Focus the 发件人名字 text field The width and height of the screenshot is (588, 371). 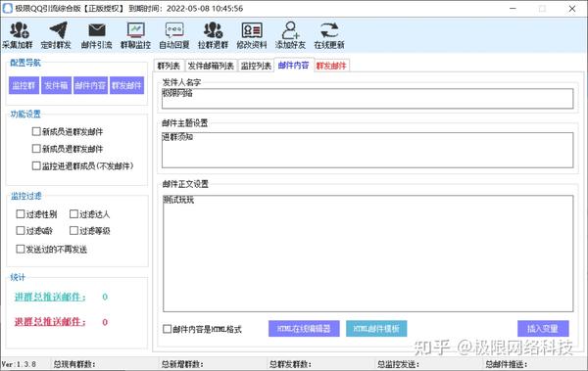367,99
